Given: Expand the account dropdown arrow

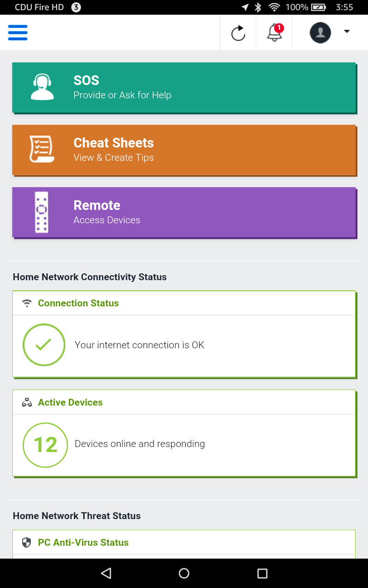Looking at the screenshot, I should click(347, 32).
